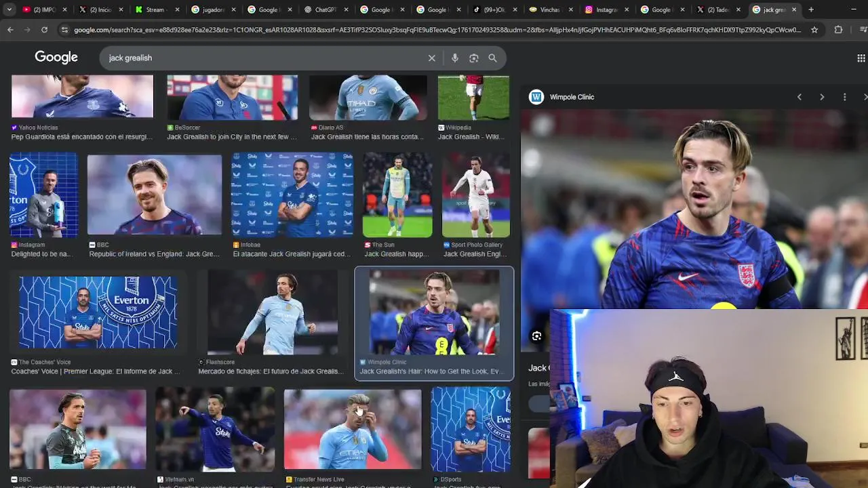The height and width of the screenshot is (488, 868).
Task: Open The Sun Grealish image thumbnail
Action: (x=397, y=195)
